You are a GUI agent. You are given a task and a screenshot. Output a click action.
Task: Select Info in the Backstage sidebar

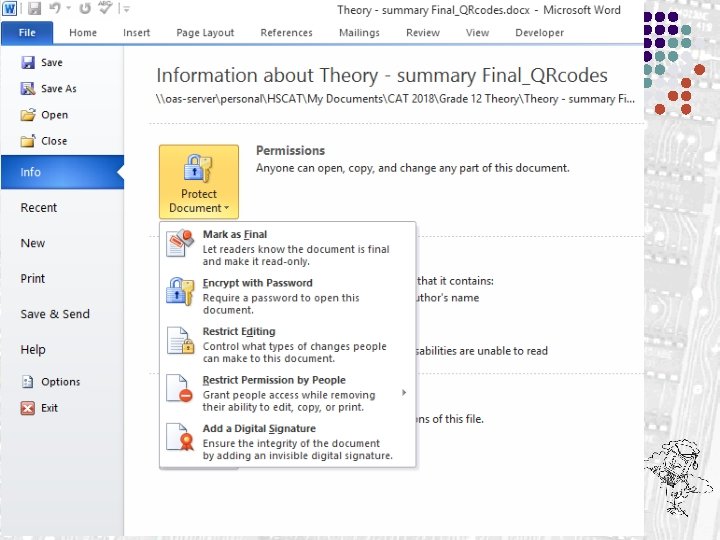pyautogui.click(x=62, y=172)
